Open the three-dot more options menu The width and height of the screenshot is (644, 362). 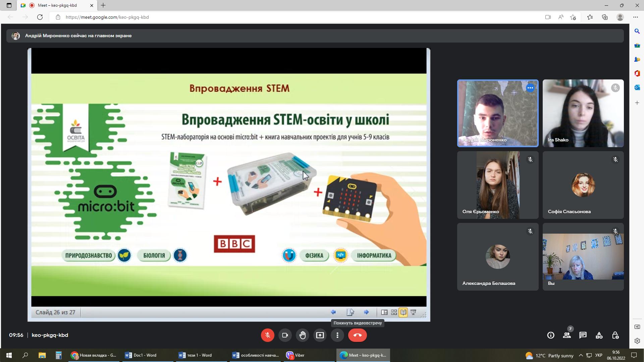coord(337,335)
